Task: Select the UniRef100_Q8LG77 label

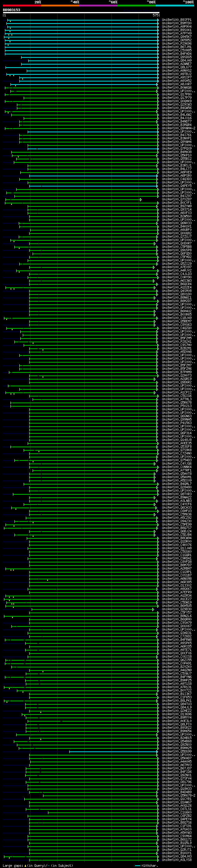Action: [x=176, y=67]
